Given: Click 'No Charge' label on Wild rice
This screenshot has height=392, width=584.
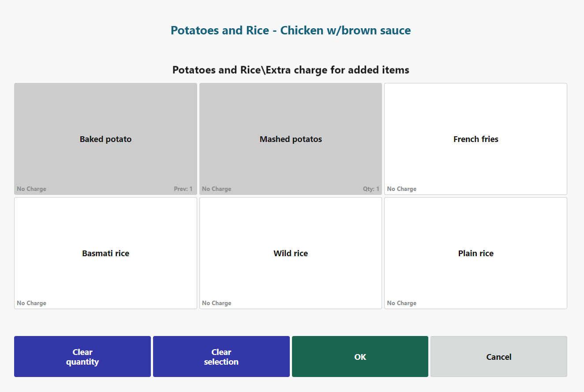Looking at the screenshot, I should [217, 303].
